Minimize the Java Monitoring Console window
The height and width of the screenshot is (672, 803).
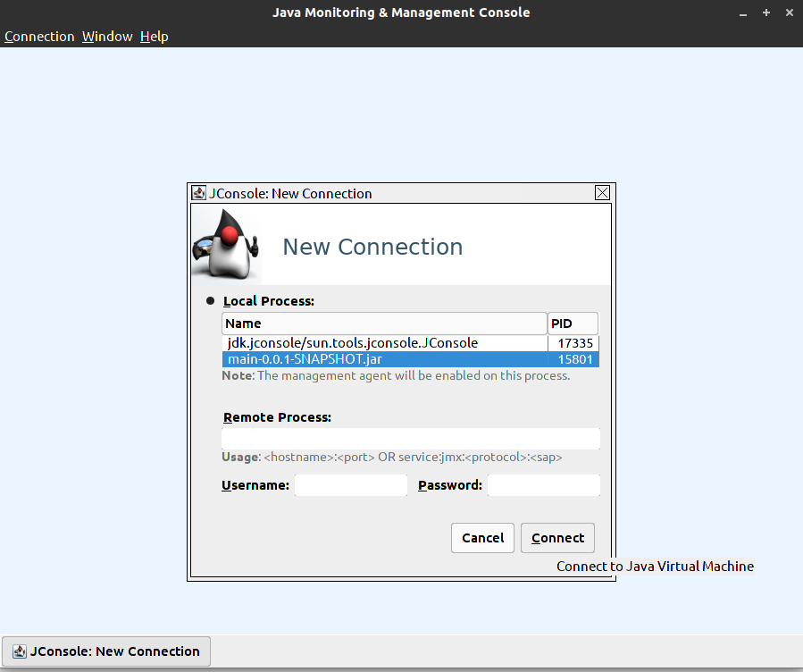(x=742, y=13)
